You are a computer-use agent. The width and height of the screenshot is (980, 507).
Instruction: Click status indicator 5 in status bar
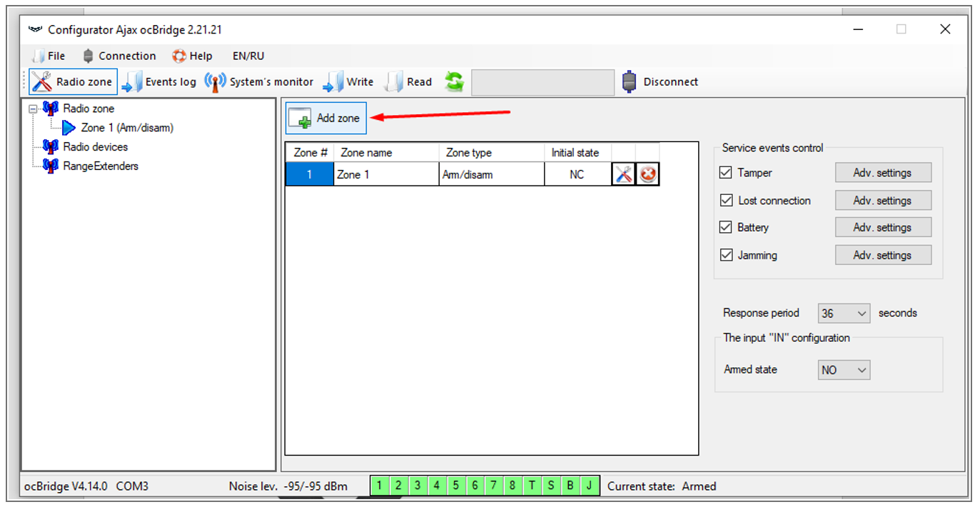point(455,486)
